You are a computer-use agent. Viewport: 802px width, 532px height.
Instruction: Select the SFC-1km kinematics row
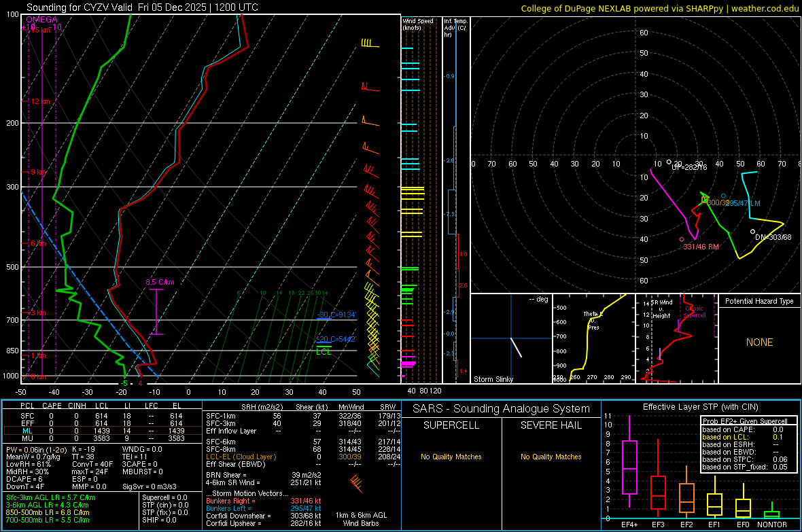[x=303, y=416]
